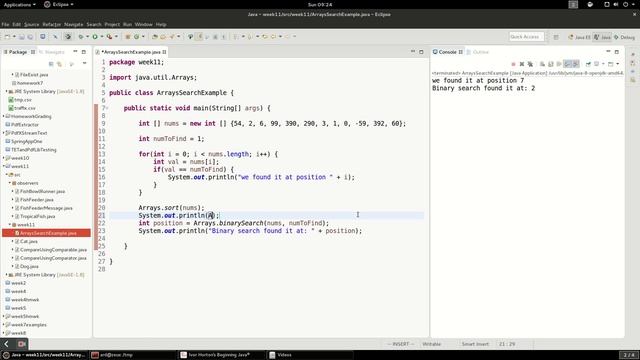Close the ArraysSearchExample.java editor tab
The image size is (640, 360).
click(x=164, y=52)
